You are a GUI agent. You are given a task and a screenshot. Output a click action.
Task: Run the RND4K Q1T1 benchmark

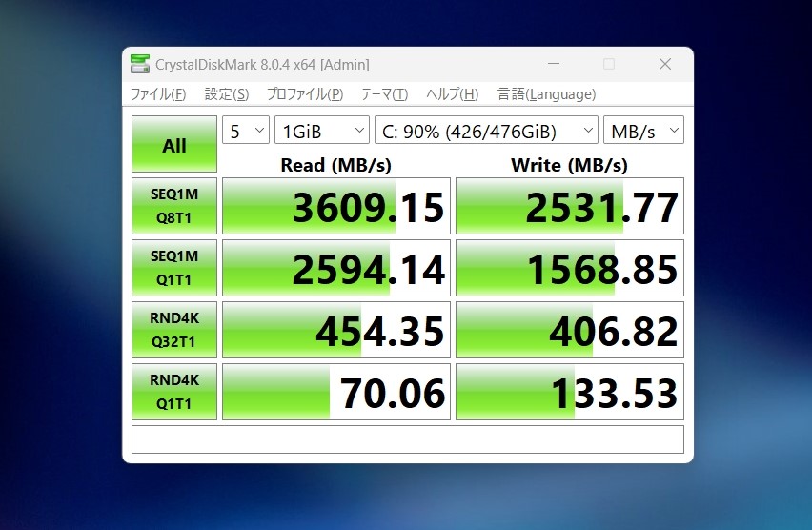(174, 391)
